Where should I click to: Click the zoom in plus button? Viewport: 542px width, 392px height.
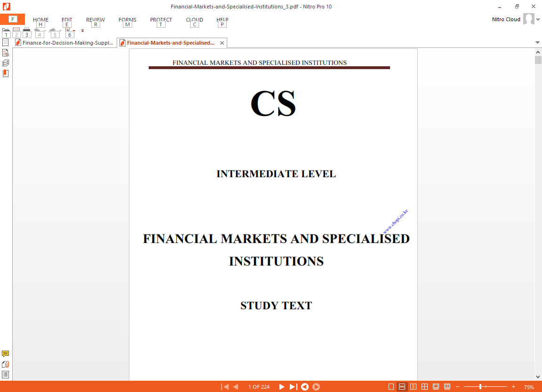click(x=513, y=387)
